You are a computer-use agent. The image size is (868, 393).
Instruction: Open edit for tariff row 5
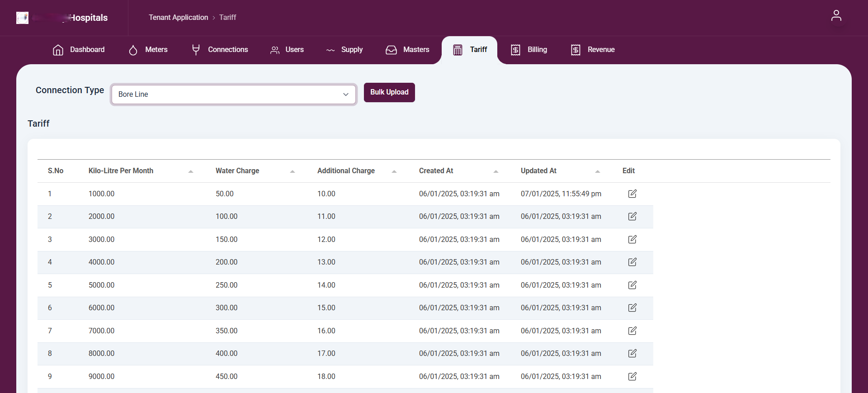[632, 285]
